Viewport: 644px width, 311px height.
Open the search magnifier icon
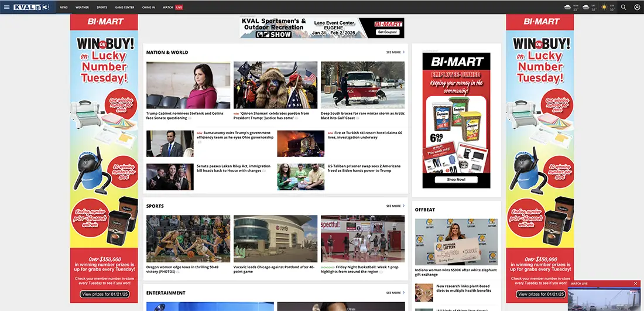click(624, 7)
